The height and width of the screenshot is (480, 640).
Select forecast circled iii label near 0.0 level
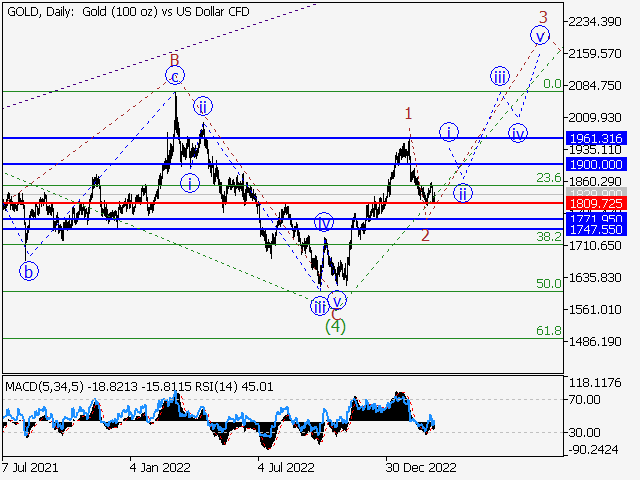point(500,76)
